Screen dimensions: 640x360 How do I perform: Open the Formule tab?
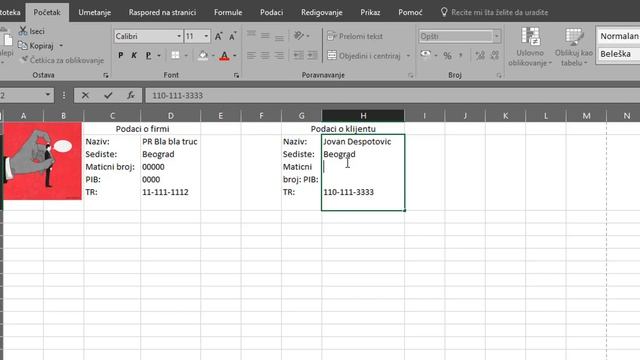(x=228, y=12)
